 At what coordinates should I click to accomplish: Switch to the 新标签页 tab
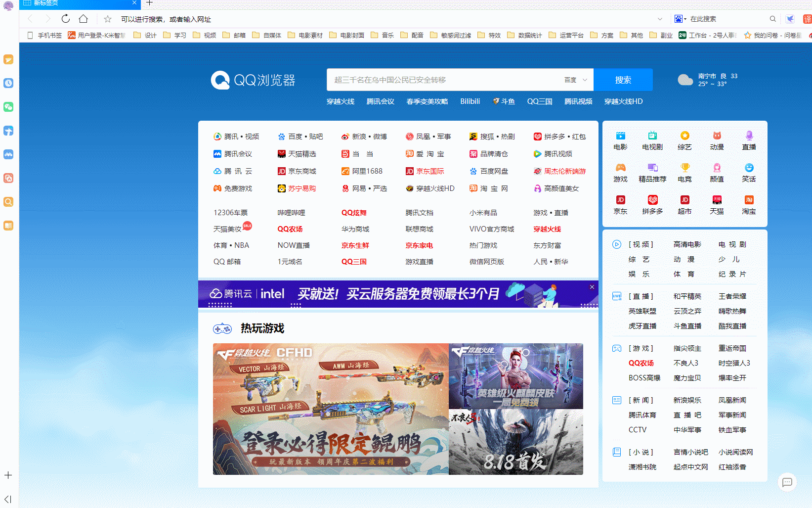coord(69,4)
